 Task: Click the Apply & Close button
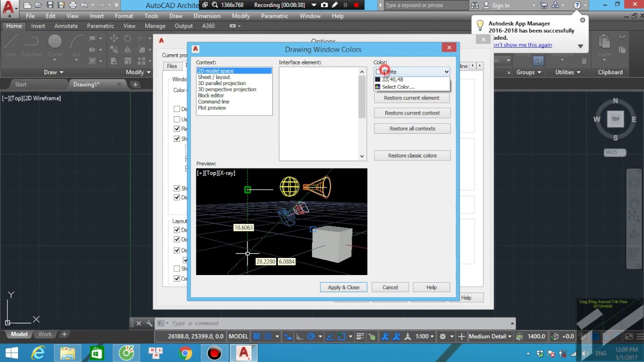click(x=344, y=288)
